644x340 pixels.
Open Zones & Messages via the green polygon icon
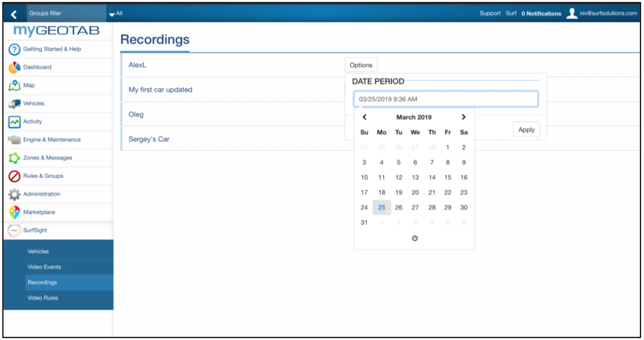pos(14,158)
